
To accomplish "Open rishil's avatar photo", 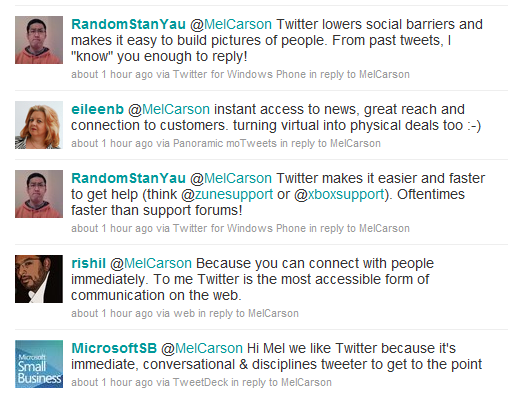I will pos(39,279).
